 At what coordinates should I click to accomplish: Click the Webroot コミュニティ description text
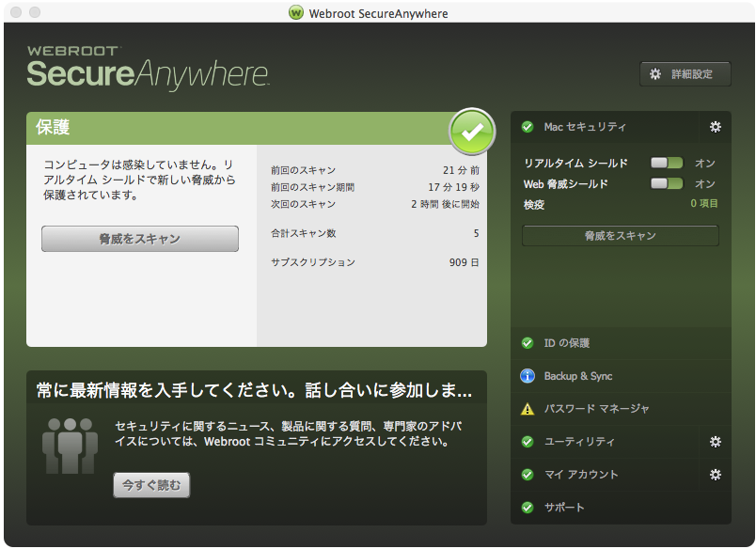tap(288, 433)
